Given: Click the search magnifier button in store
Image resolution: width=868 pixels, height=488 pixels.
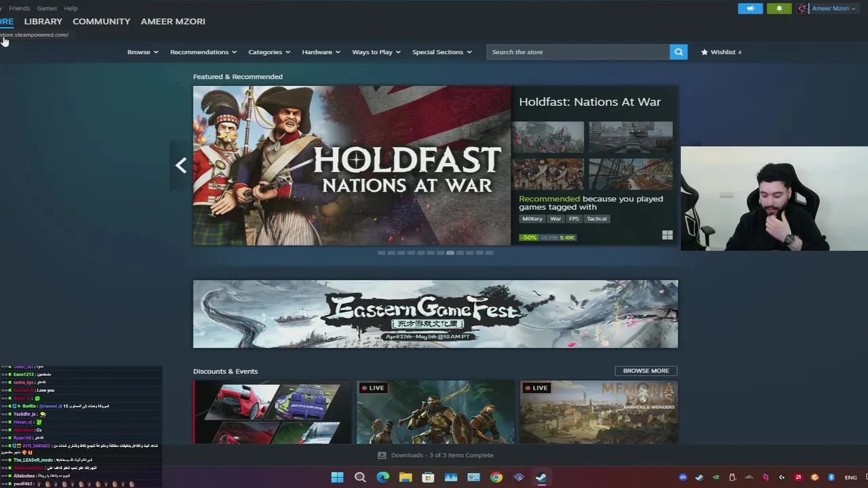Looking at the screenshot, I should (678, 52).
